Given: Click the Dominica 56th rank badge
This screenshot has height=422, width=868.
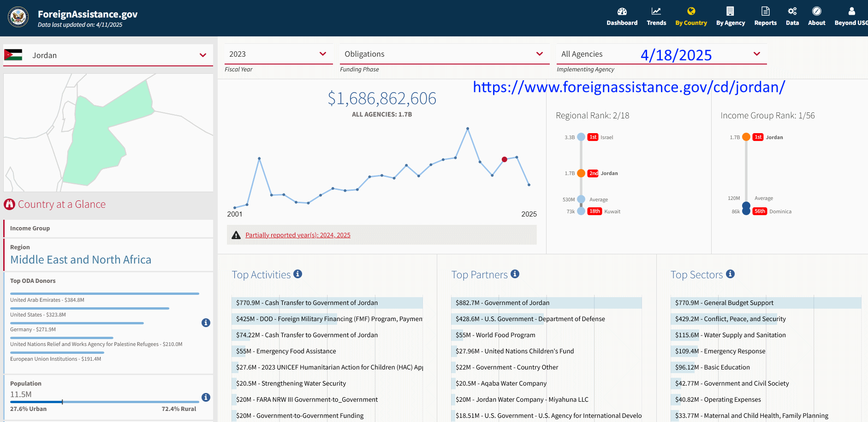Looking at the screenshot, I should (x=760, y=211).
